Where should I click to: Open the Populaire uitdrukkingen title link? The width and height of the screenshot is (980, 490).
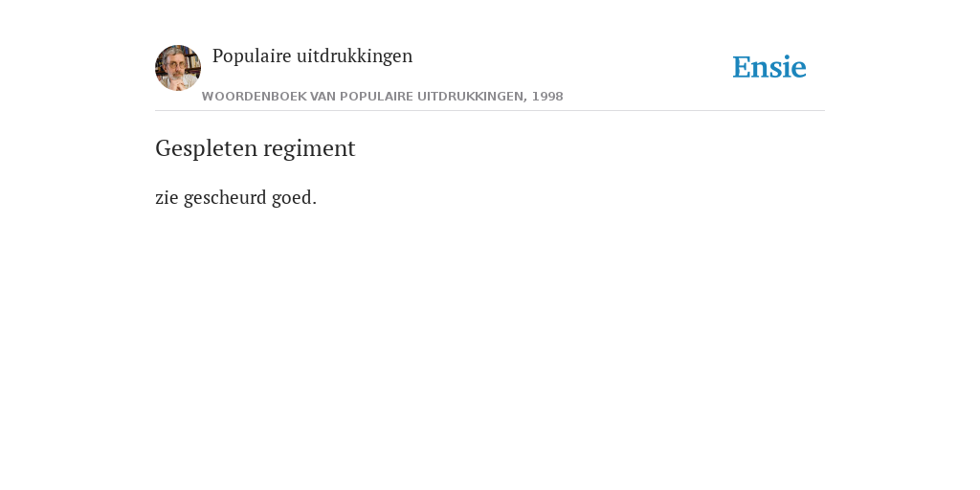pos(312,56)
